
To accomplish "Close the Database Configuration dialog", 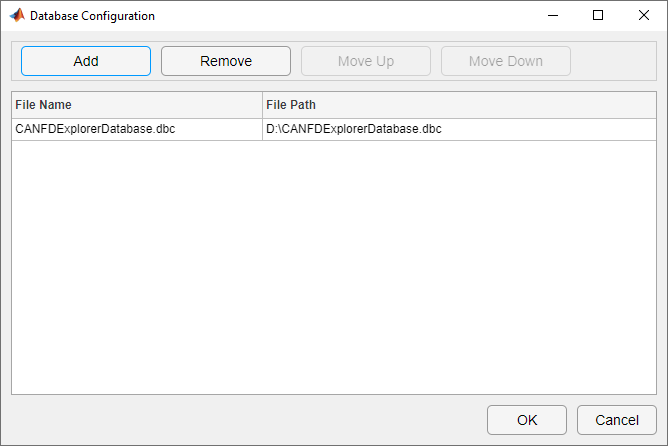I will click(644, 16).
